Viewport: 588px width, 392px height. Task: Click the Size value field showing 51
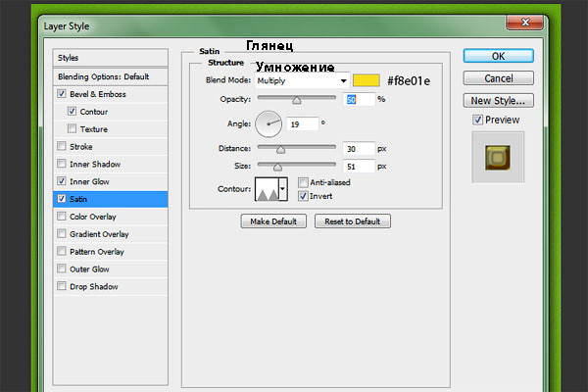pyautogui.click(x=359, y=167)
